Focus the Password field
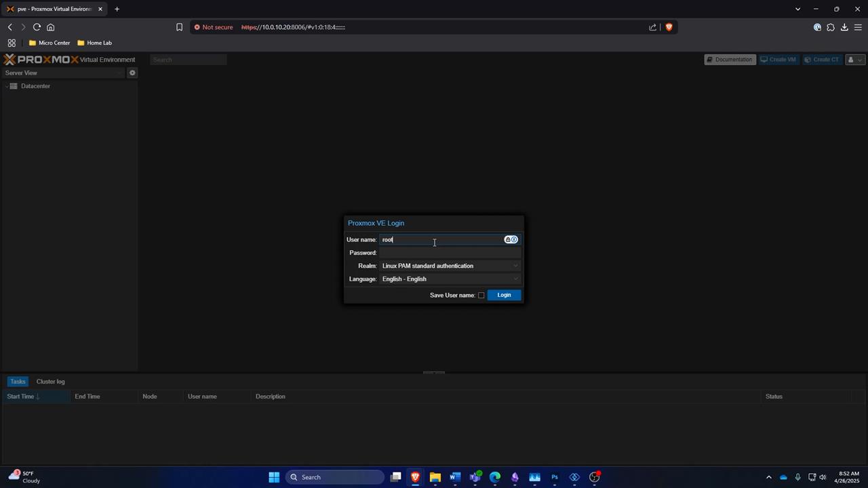 click(450, 253)
